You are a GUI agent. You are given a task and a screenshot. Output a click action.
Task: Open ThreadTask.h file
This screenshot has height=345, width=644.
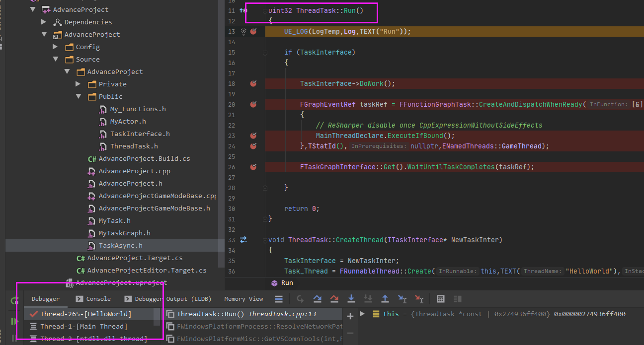[134, 146]
